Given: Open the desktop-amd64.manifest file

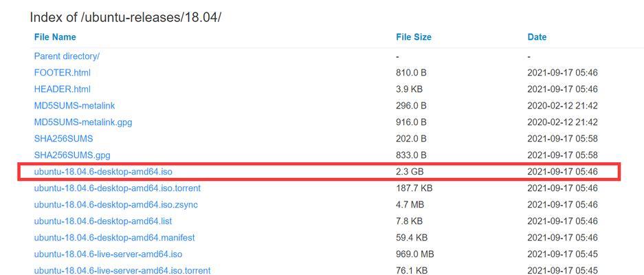Looking at the screenshot, I should point(115,238).
